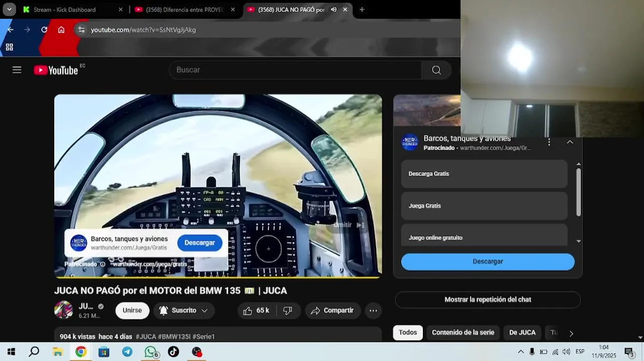The image size is (644, 361).
Task: Select the Contenido de la serie chip
Action: click(x=463, y=332)
